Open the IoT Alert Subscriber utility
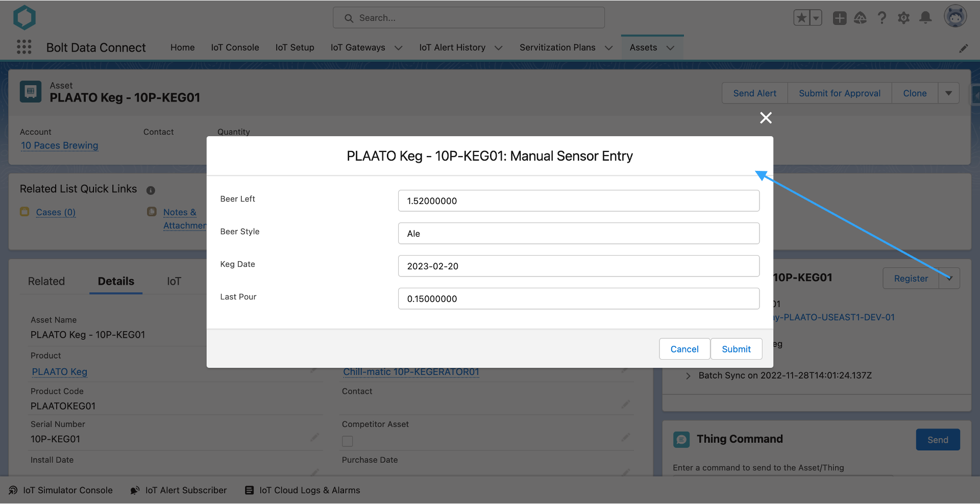Viewport: 980px width, 504px height. pyautogui.click(x=178, y=490)
